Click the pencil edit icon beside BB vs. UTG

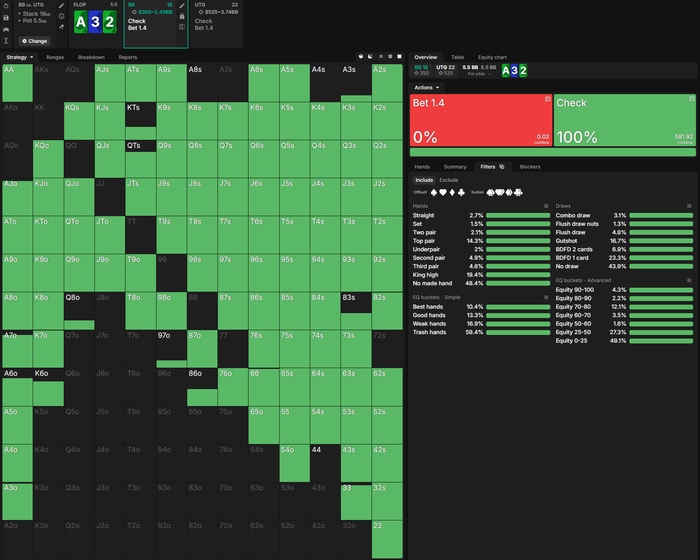(62, 6)
